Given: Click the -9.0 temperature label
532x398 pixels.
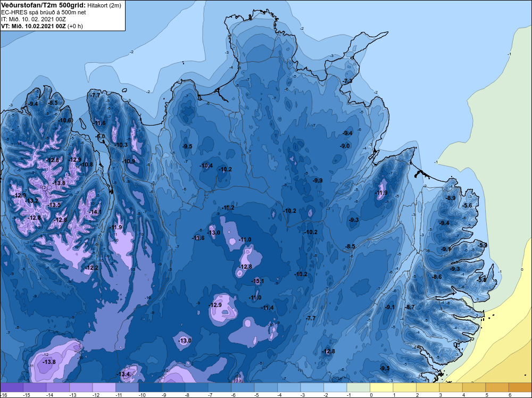Looking at the screenshot, I should 345,146.
